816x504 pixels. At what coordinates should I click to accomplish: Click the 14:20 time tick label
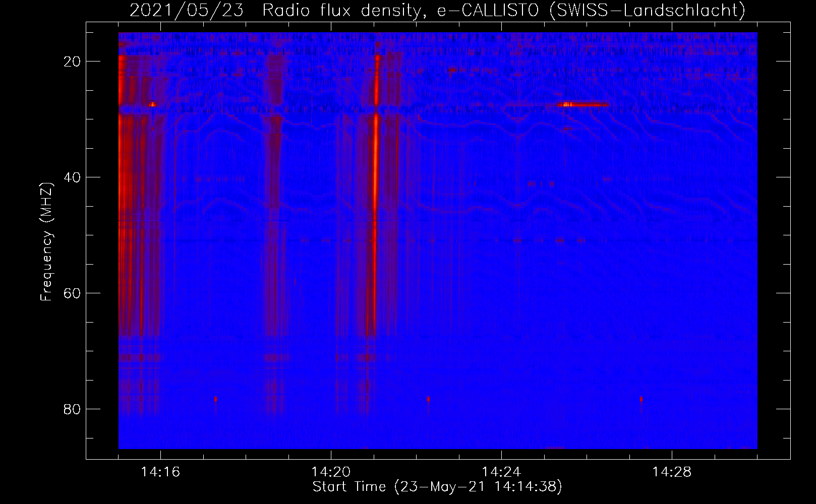(331, 472)
